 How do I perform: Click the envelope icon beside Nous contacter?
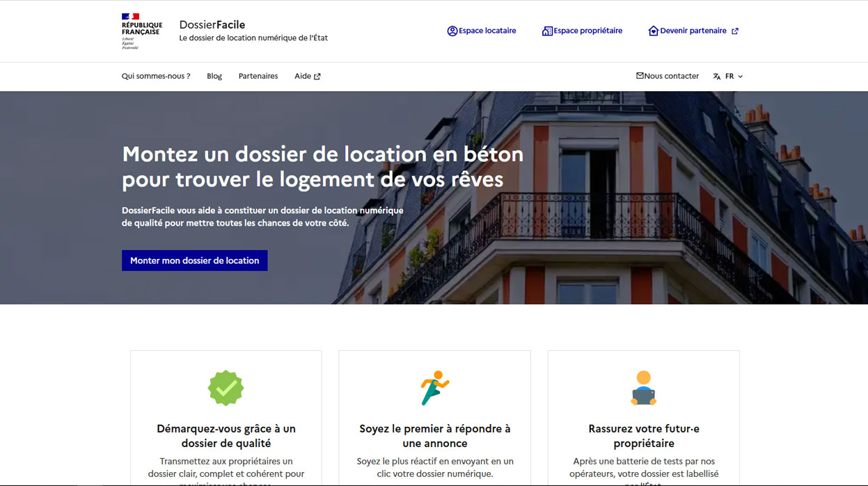(x=640, y=76)
